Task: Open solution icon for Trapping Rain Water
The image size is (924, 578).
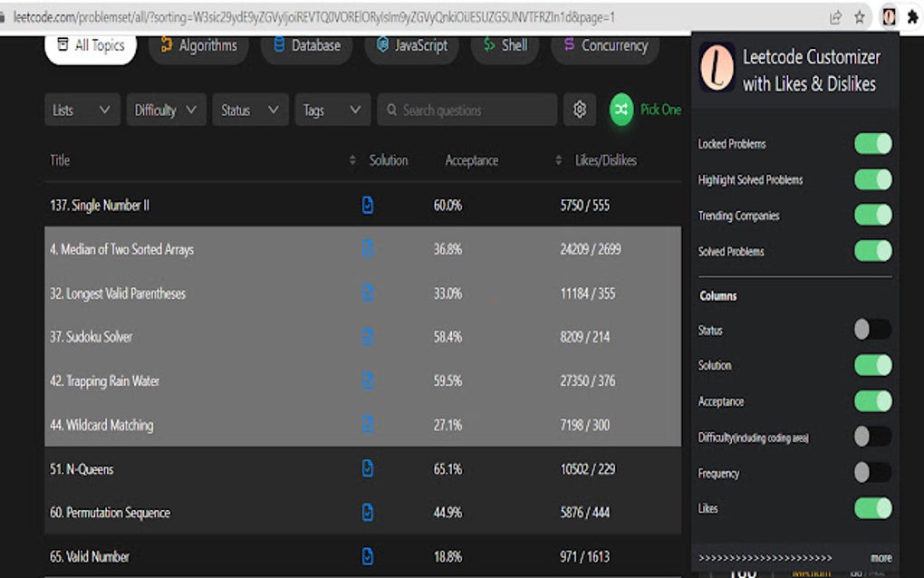Action: click(x=367, y=381)
